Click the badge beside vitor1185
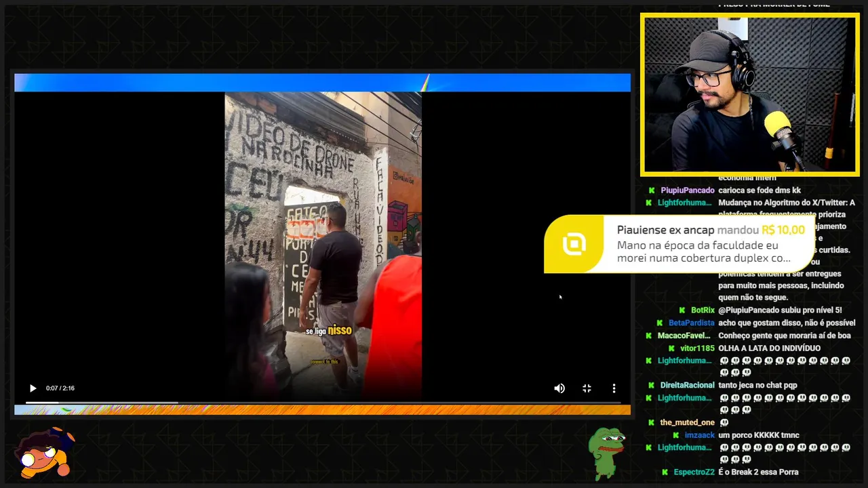 (671, 348)
